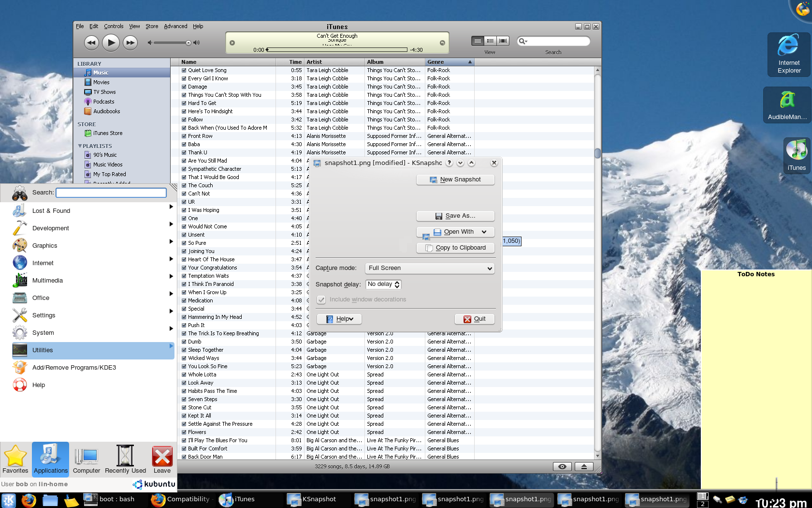Open Podcasts in iTunes sidebar
The width and height of the screenshot is (812, 508).
103,102
